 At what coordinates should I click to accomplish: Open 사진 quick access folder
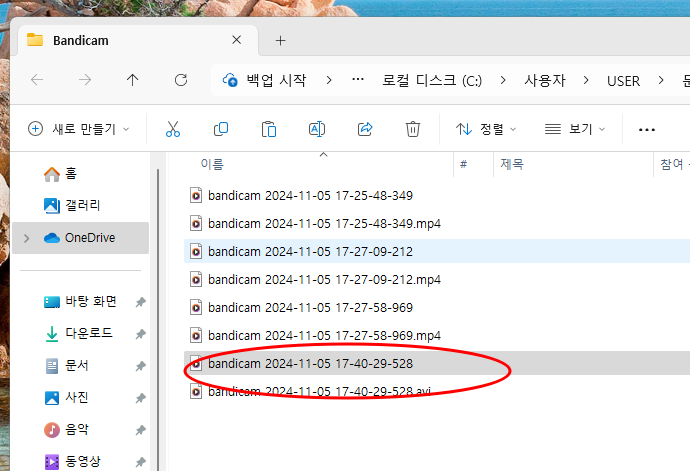(x=66, y=397)
